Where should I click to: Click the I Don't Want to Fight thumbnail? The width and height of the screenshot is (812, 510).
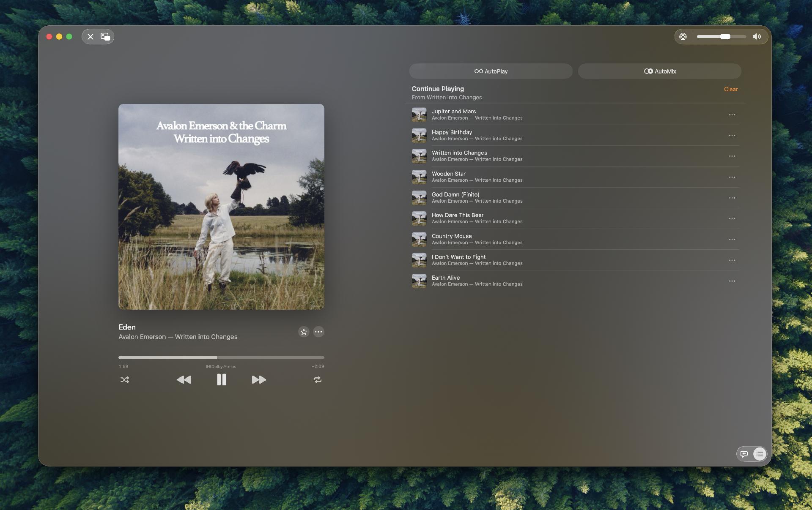(x=419, y=260)
